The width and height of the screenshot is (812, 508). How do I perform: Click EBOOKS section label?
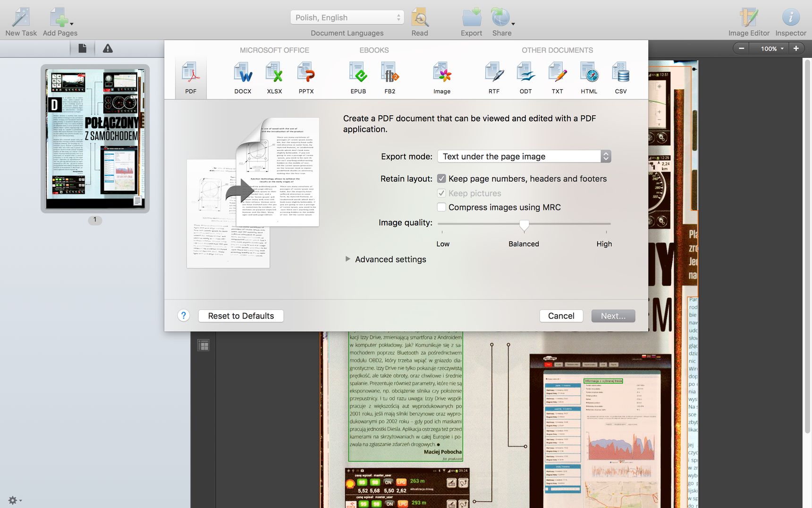(x=374, y=50)
